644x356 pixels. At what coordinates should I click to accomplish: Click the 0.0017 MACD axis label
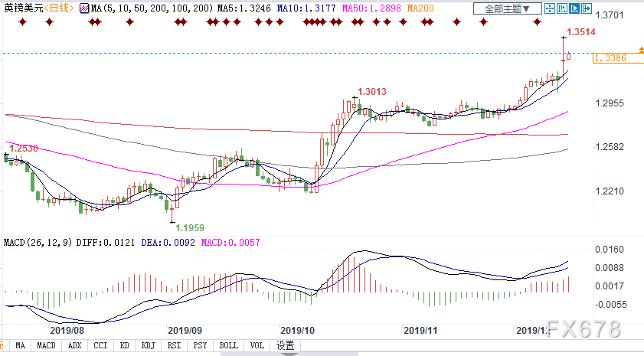click(x=610, y=286)
